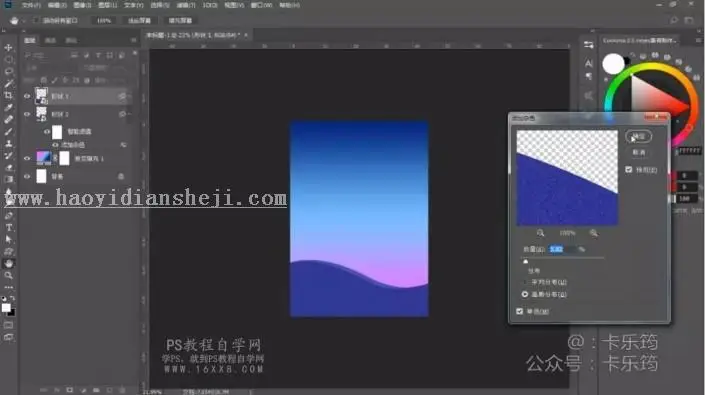
Task: Click the add layer mask icon
Action: pos(70,390)
